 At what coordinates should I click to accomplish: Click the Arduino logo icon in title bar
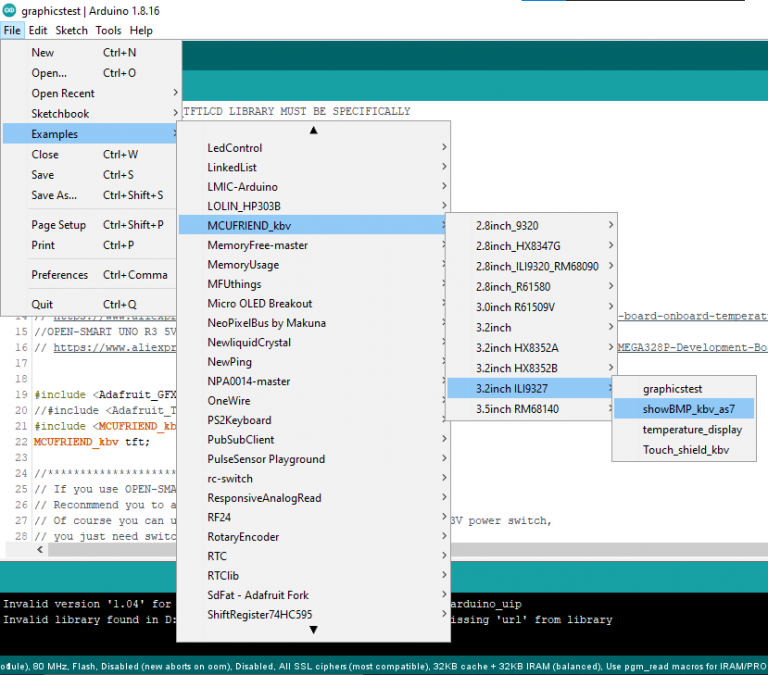point(9,12)
